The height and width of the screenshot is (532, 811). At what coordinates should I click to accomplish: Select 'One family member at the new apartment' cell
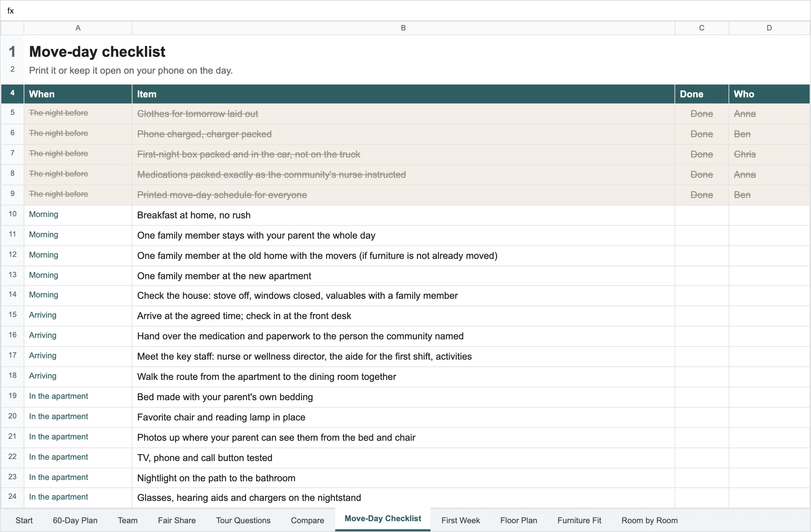pyautogui.click(x=403, y=276)
